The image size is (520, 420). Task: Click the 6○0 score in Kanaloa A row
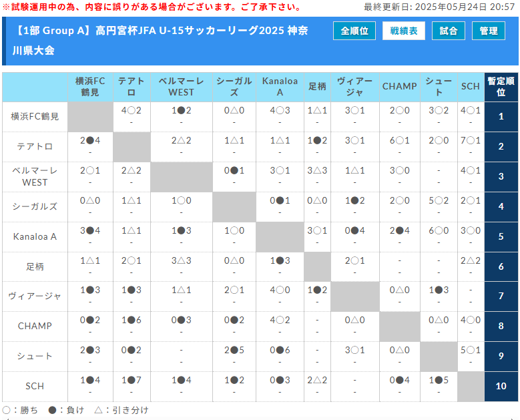pyautogui.click(x=438, y=230)
